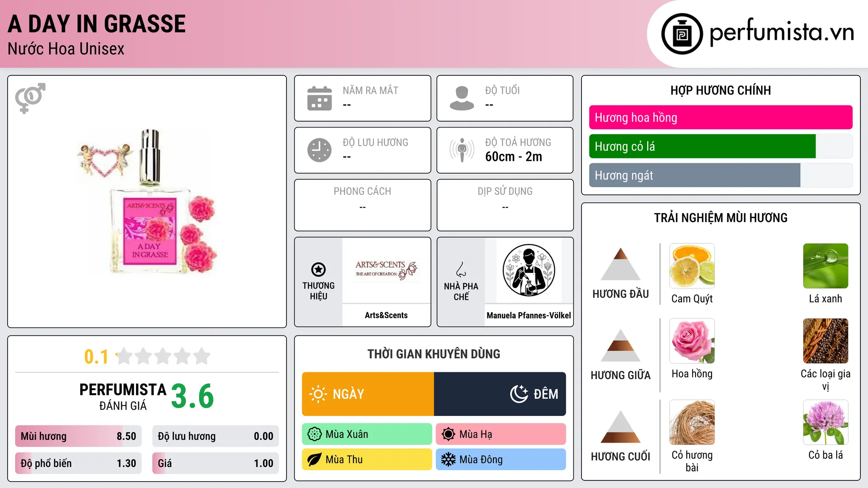Click the Dịp sử dụng info card
868x488 pixels.
click(x=505, y=205)
